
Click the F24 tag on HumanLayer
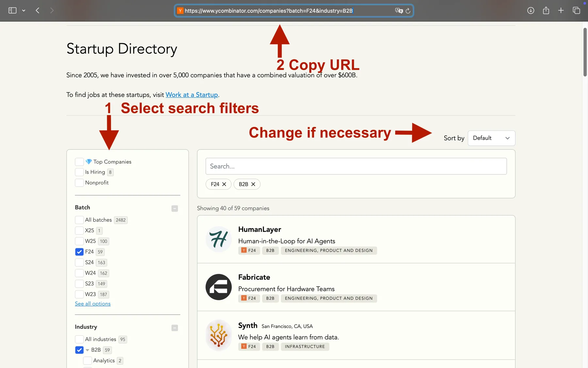coord(249,251)
